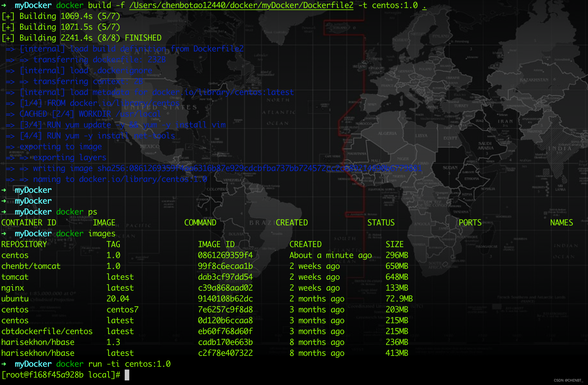This screenshot has height=385, width=588.
Task: Click the 'TAG' column header
Action: click(x=113, y=244)
